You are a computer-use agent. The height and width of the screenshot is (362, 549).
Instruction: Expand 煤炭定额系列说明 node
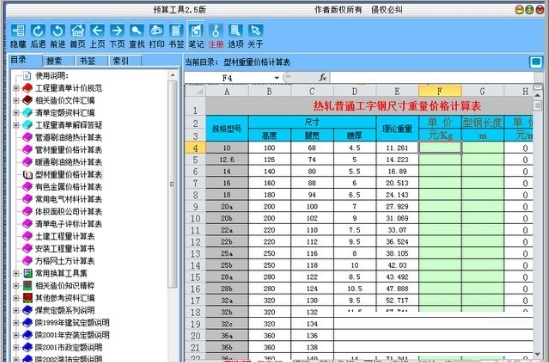click(16, 310)
